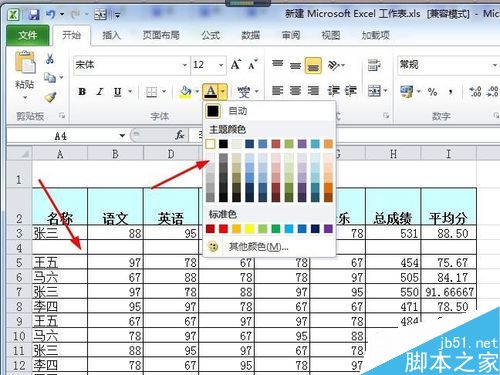Click the Wrap Text icon
Screen dimensions: 500x375
374,65
